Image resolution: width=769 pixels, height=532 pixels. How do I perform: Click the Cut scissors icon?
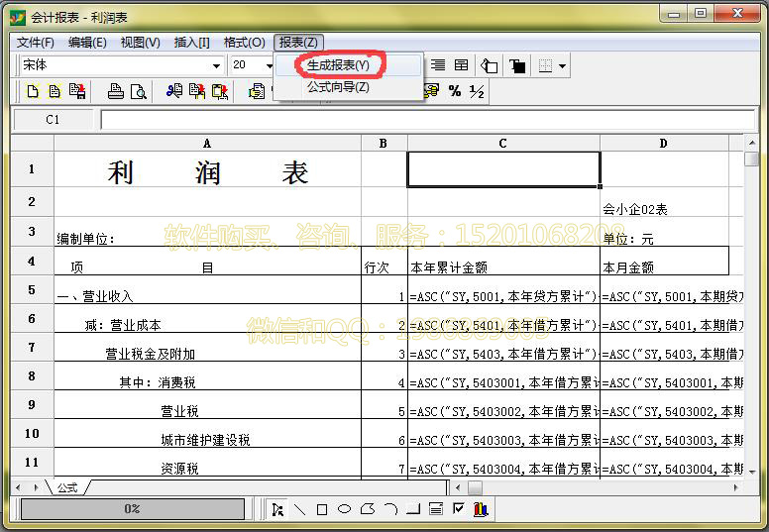click(x=174, y=92)
